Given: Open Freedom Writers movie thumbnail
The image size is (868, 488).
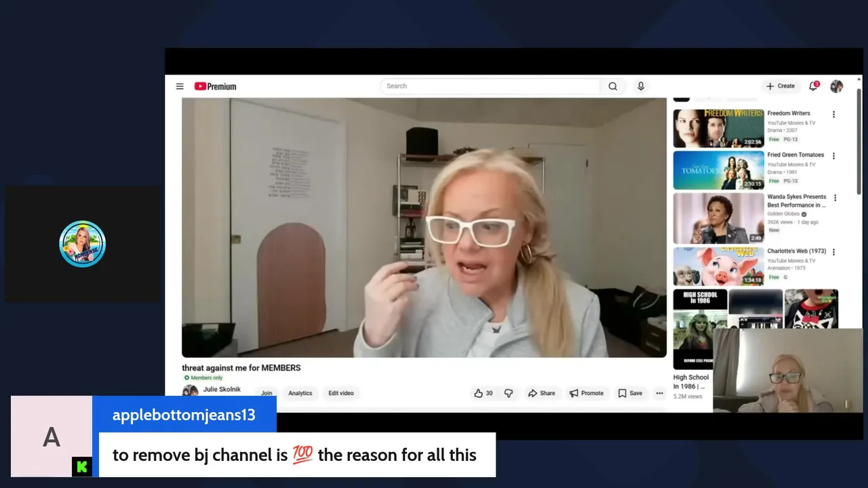Looking at the screenshot, I should coord(718,128).
